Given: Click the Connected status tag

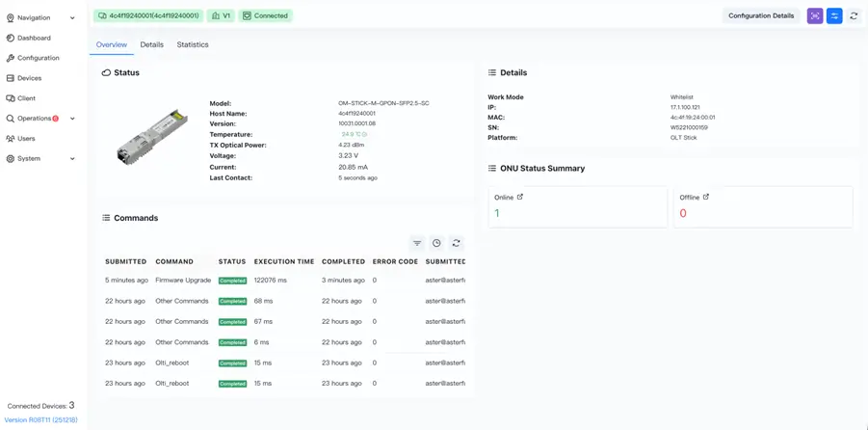Looking at the screenshot, I should click(266, 16).
